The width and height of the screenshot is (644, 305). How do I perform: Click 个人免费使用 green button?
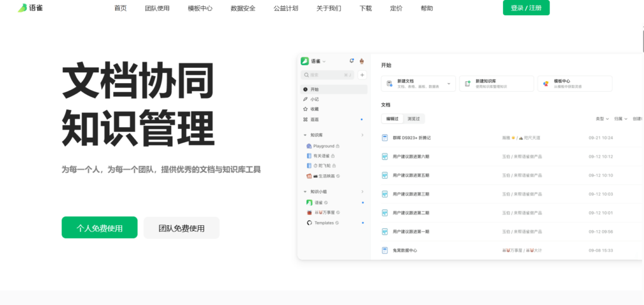click(99, 228)
